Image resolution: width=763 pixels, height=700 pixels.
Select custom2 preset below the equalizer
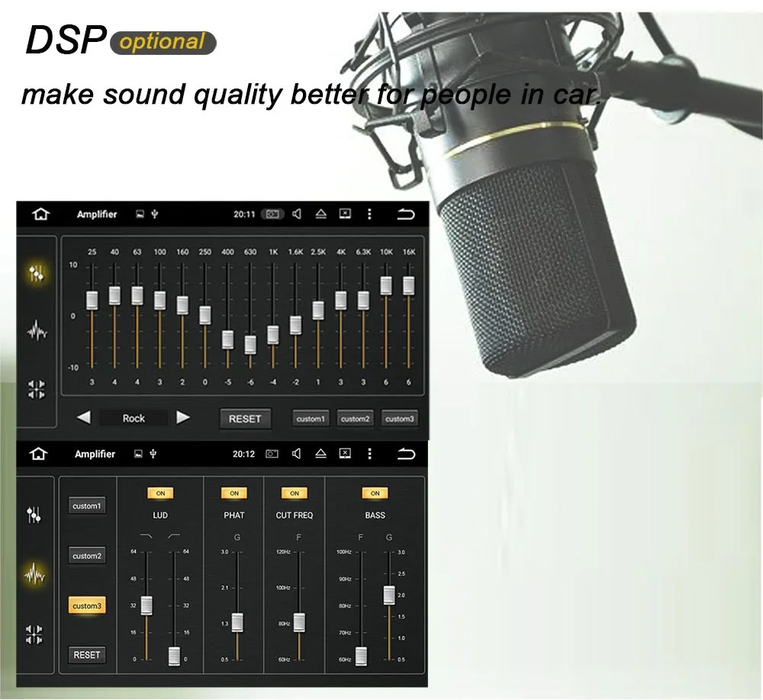pyautogui.click(x=356, y=418)
